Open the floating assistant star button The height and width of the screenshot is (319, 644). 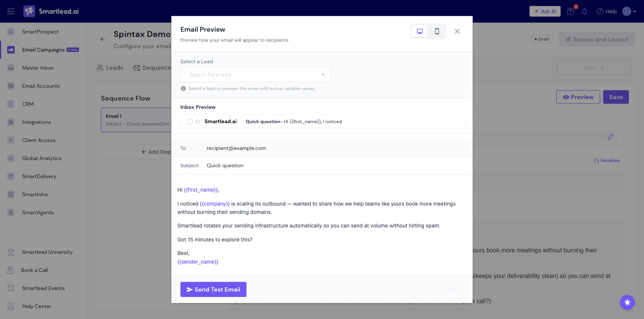tap(627, 302)
